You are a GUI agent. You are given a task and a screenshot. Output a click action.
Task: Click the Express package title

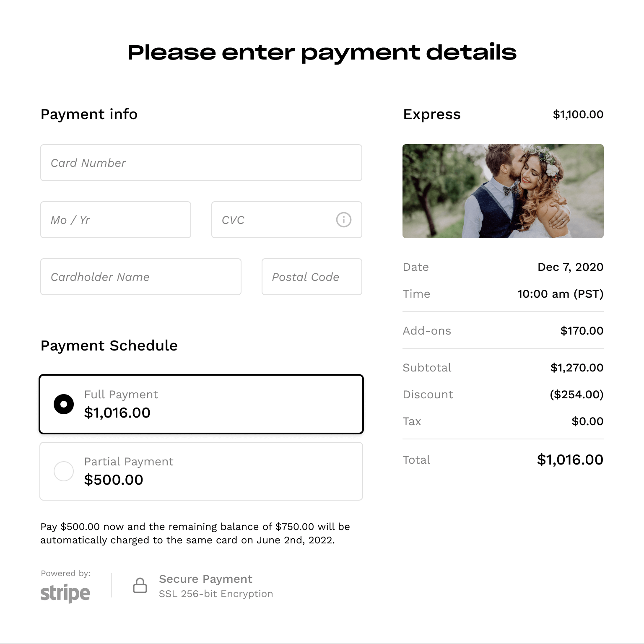pos(432,114)
